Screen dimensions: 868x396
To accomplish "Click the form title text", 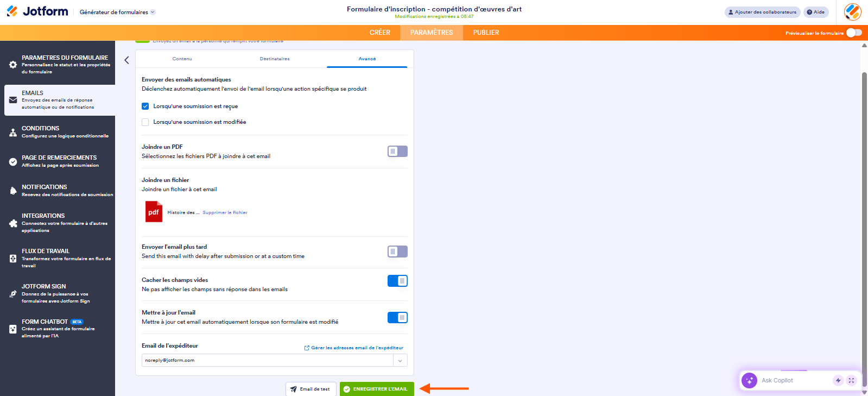I will coord(434,9).
